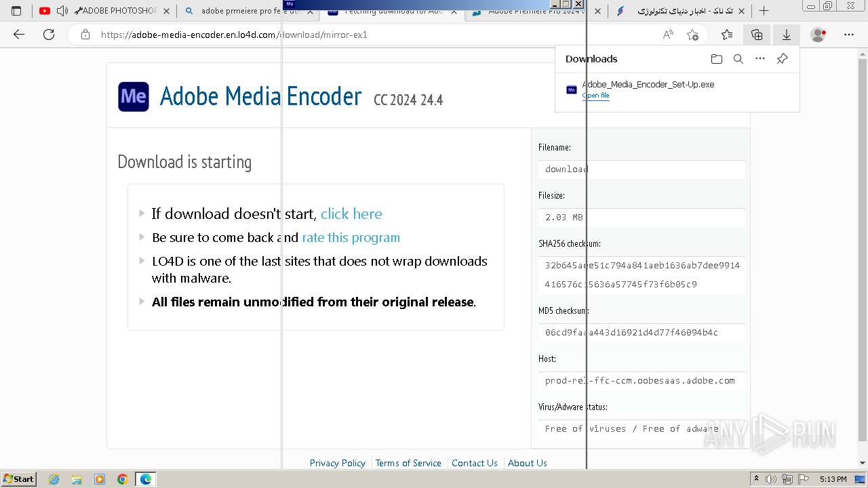Open the Privacy Policy link
868x488 pixels.
point(338,463)
